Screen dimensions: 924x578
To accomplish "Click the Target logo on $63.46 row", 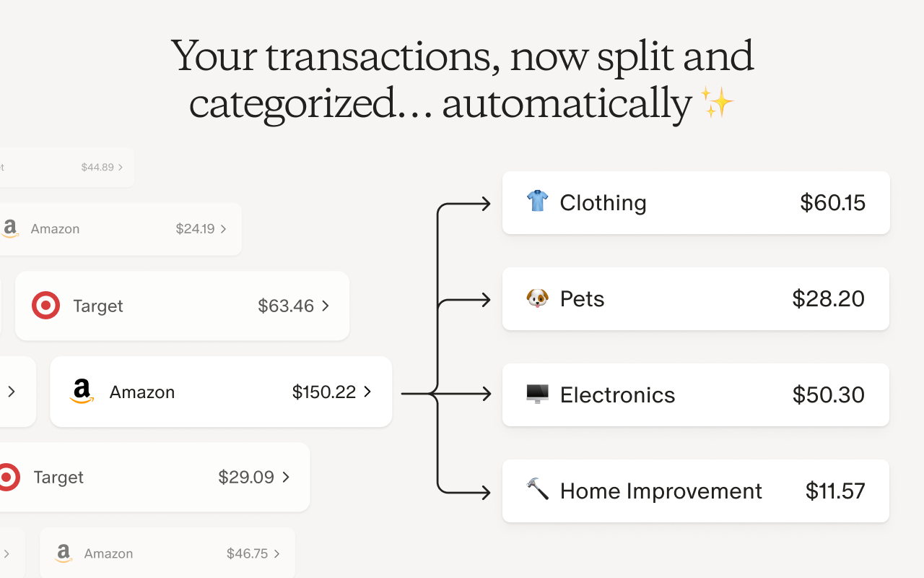I will (45, 306).
